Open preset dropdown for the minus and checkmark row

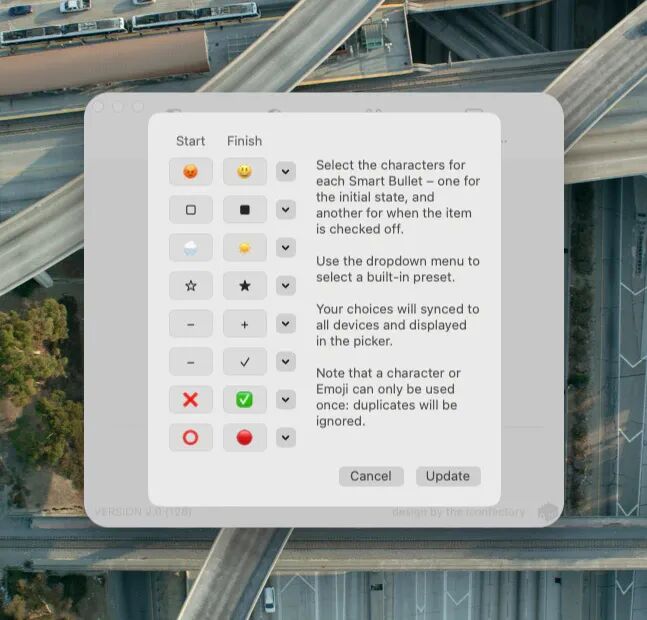(286, 362)
